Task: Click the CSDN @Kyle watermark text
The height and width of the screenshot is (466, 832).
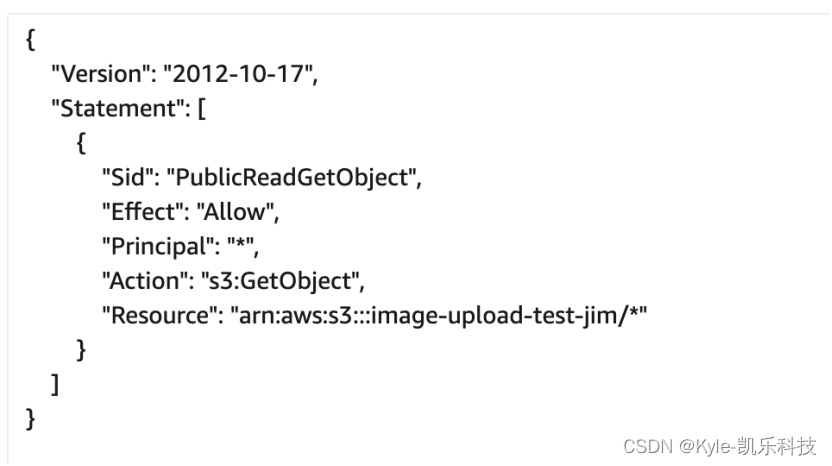Action: click(x=719, y=446)
